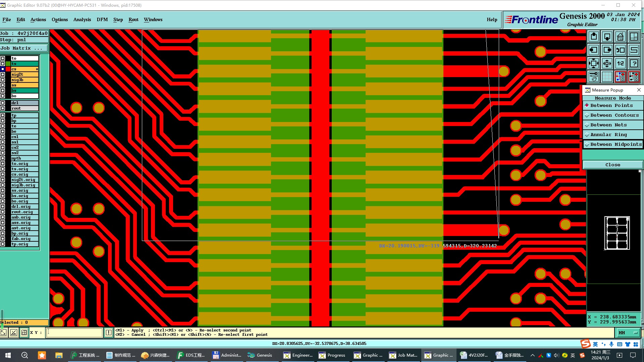
Task: Toggle checkbox for the sig2t layer
Action: [x=3, y=74]
